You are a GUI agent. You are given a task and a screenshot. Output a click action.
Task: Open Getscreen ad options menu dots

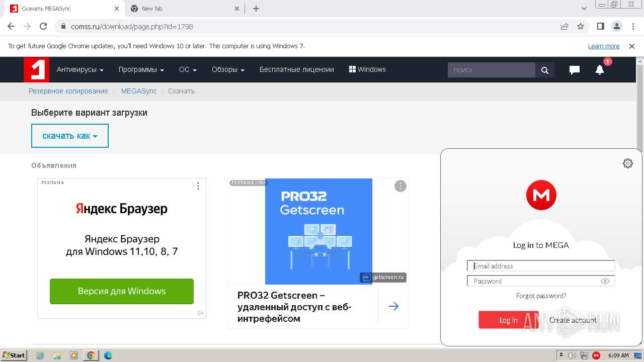coord(400,186)
